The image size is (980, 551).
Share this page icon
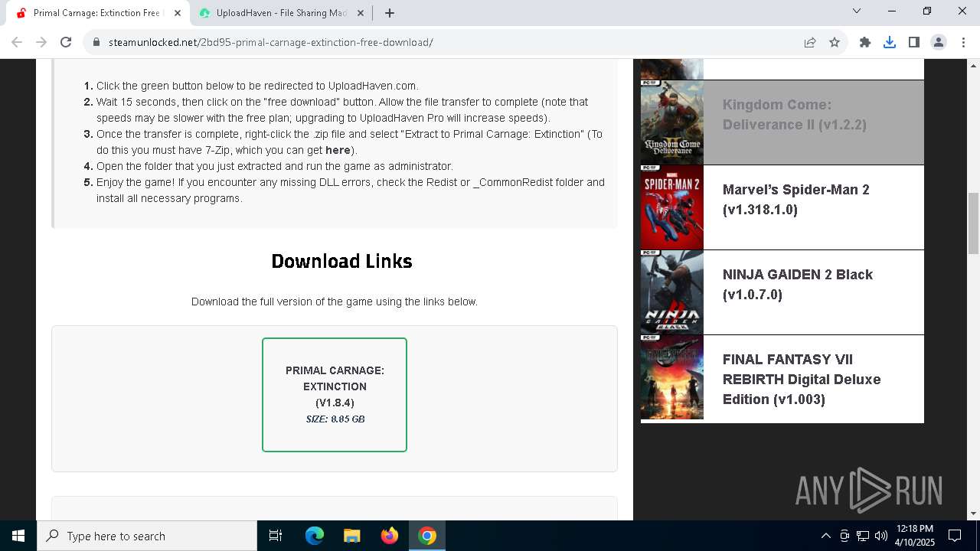click(x=810, y=42)
